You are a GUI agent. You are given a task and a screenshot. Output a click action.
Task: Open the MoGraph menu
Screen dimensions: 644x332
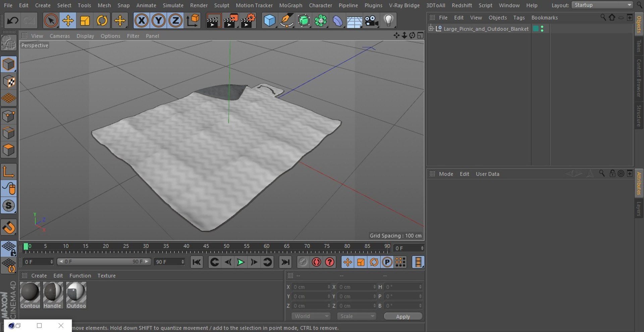click(290, 5)
